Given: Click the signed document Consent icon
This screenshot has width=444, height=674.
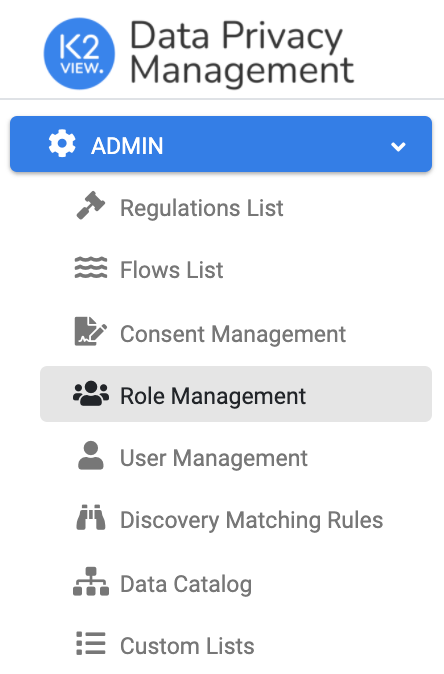Looking at the screenshot, I should (x=91, y=331).
